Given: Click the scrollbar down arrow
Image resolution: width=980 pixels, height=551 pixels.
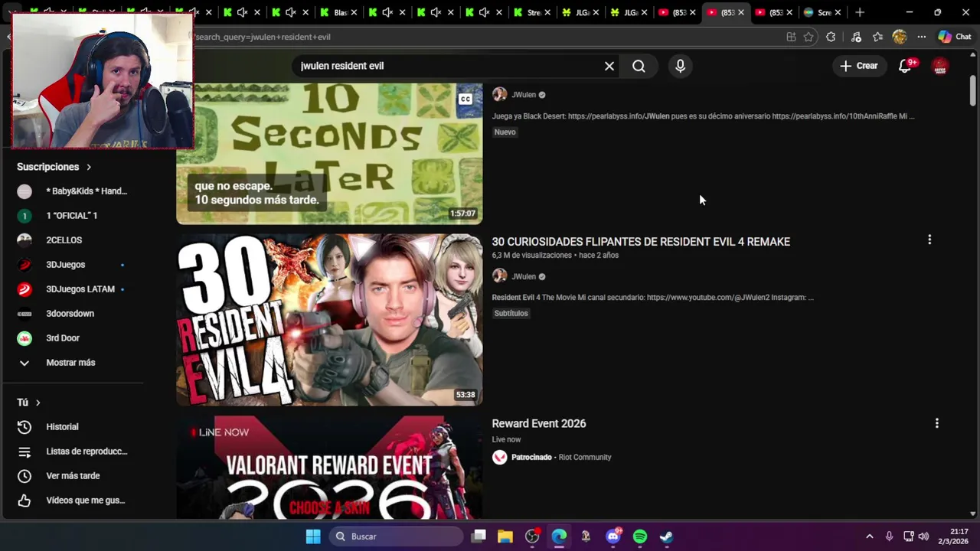Looking at the screenshot, I should point(973,514).
